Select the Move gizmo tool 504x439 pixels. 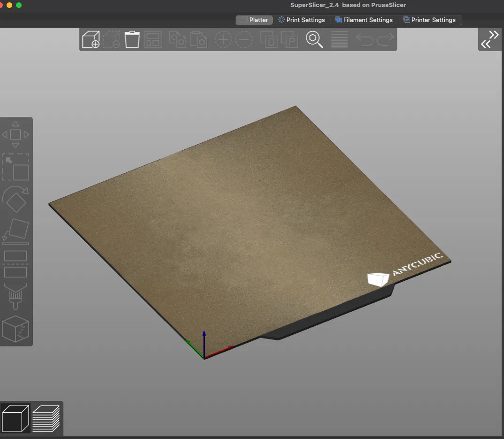click(16, 134)
